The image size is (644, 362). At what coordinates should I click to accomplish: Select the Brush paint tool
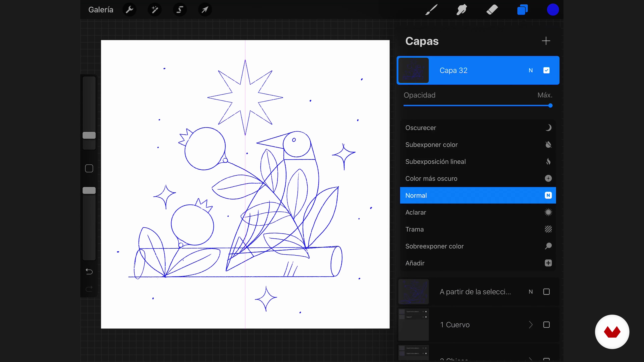[431, 10]
